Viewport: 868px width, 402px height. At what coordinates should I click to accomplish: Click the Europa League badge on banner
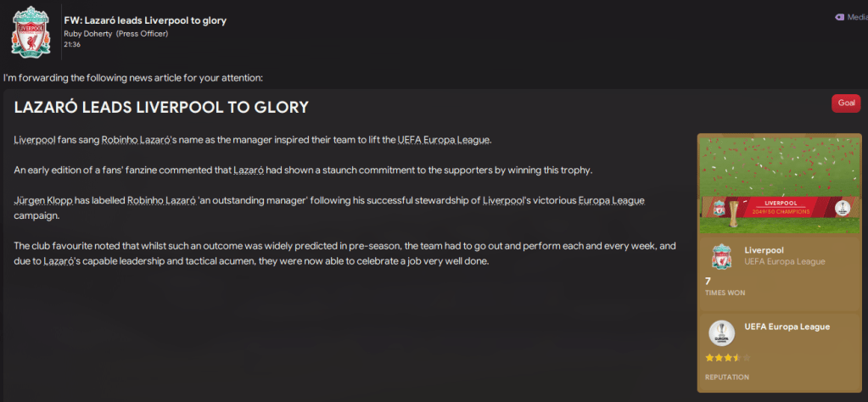[x=842, y=209]
